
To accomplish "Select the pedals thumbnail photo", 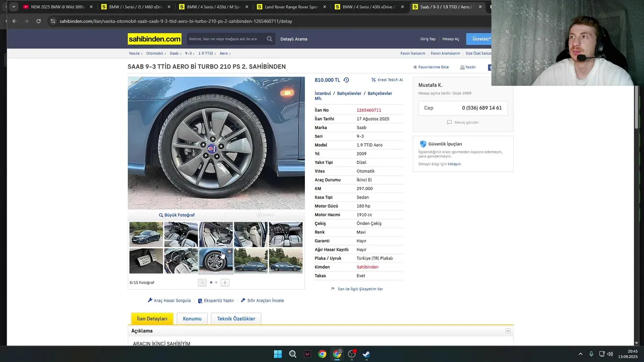I will (146, 261).
